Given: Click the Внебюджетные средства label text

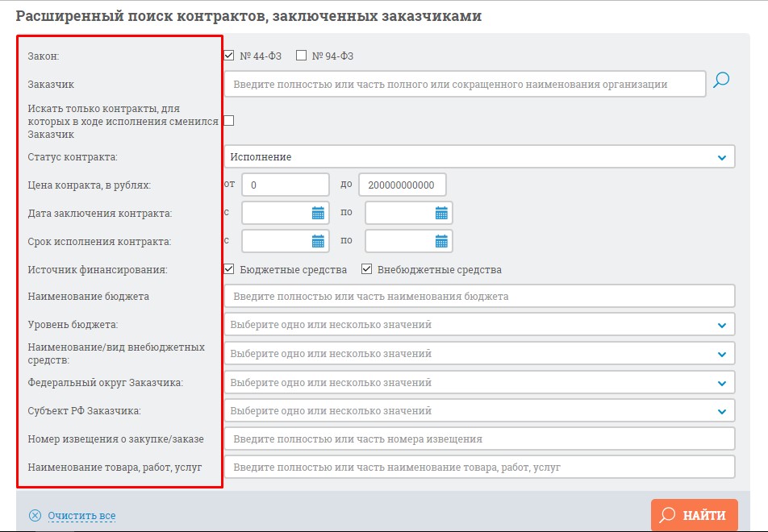Looking at the screenshot, I should tap(440, 270).
